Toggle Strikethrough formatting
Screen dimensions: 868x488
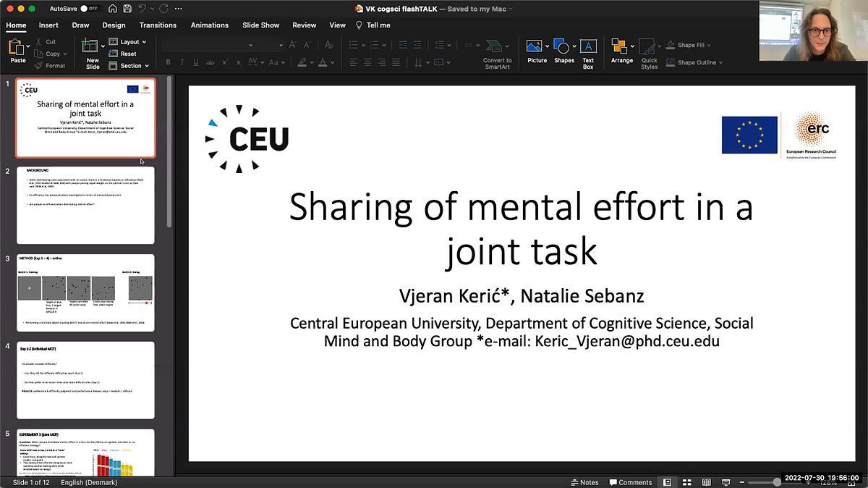210,62
